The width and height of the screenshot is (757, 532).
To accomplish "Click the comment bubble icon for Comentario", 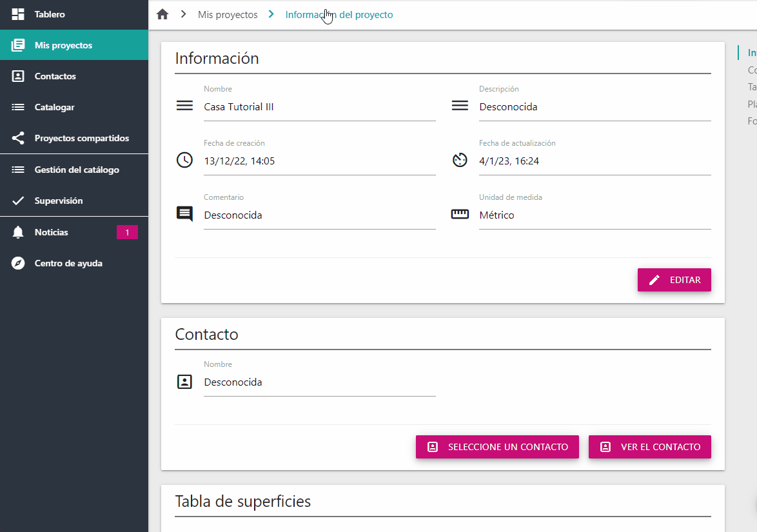I will tap(184, 214).
